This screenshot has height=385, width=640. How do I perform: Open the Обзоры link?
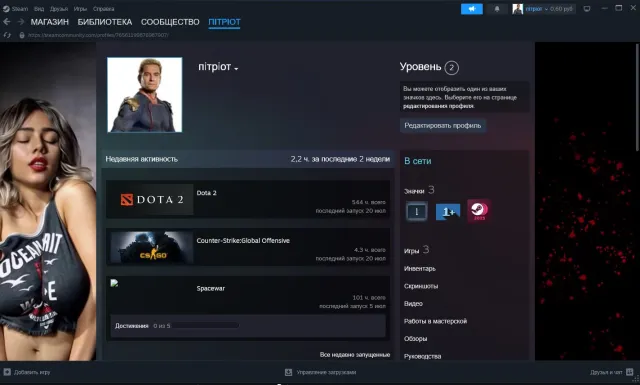[x=416, y=339]
